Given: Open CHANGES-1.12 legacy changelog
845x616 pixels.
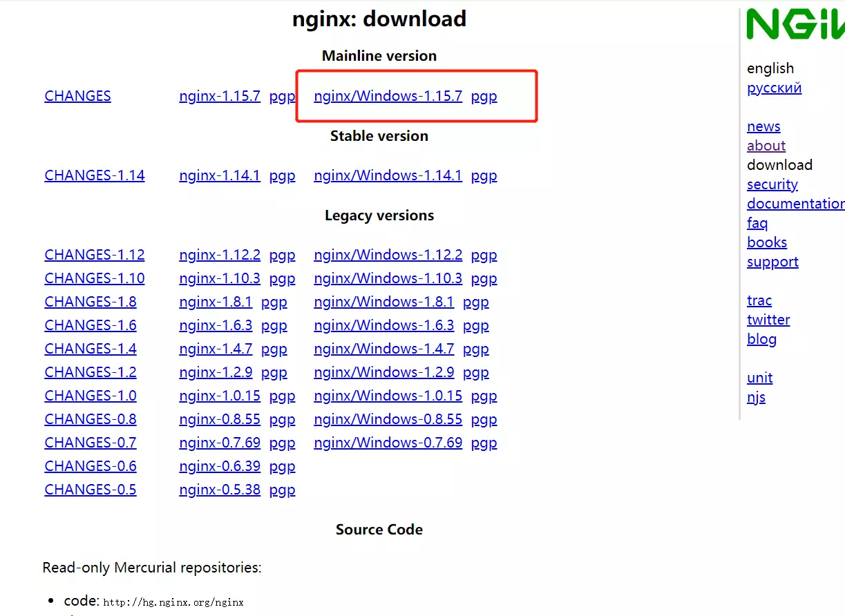Looking at the screenshot, I should (94, 255).
